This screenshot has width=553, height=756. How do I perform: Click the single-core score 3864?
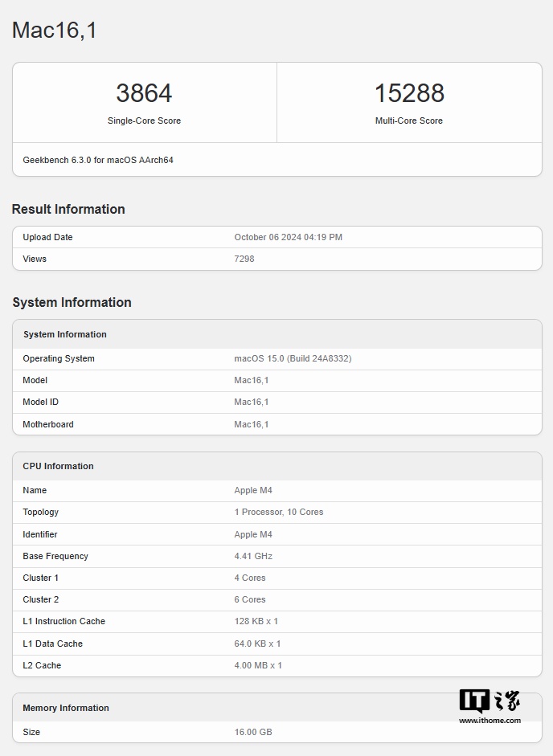tap(144, 93)
